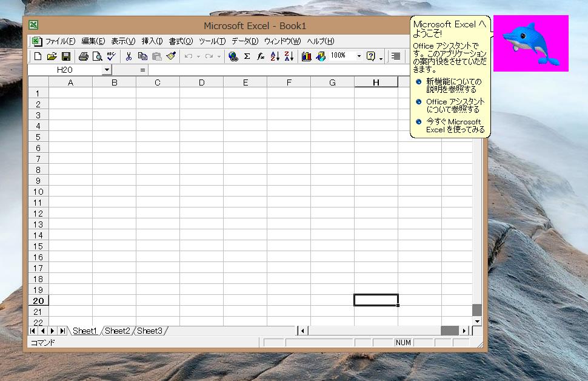This screenshot has height=381, width=588.
Task: Click the vertical scrollbar down arrow
Action: click(x=477, y=320)
